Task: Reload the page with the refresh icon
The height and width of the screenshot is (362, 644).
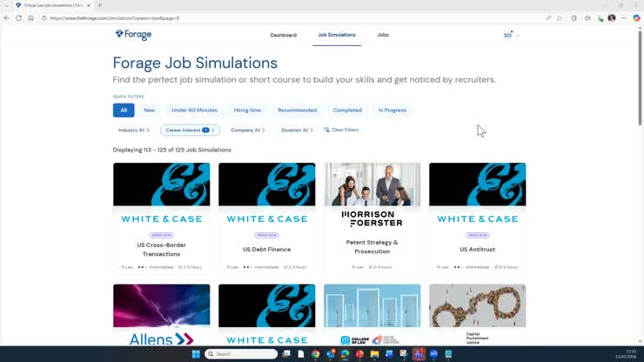Action: point(18,18)
